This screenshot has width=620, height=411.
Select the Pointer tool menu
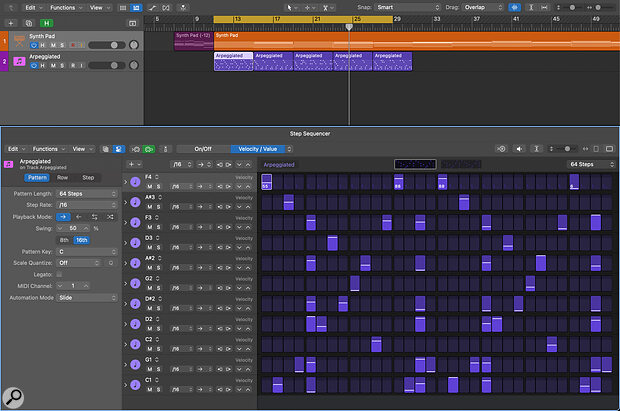(x=292, y=8)
